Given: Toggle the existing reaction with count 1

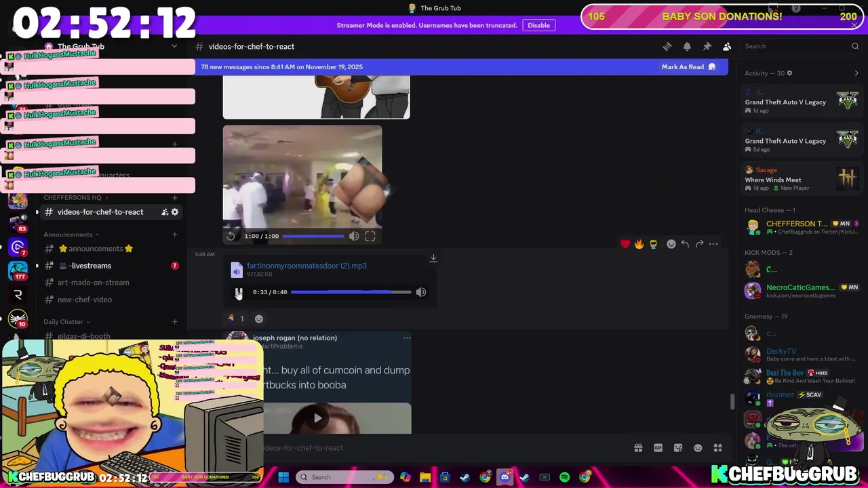Looking at the screenshot, I should click(x=236, y=319).
